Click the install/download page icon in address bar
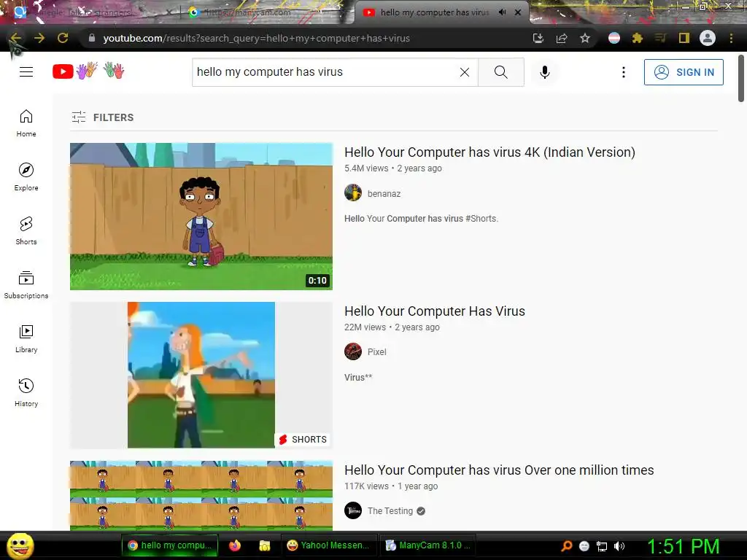 [538, 38]
